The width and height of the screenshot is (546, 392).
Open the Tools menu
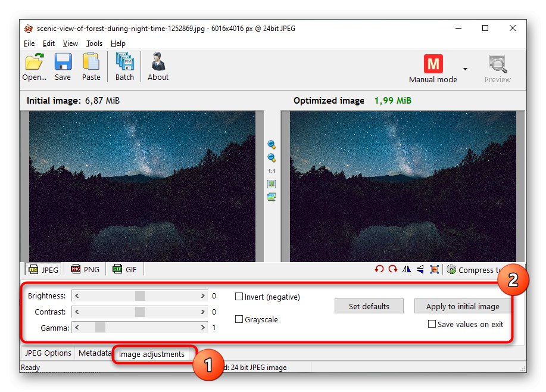(x=94, y=43)
